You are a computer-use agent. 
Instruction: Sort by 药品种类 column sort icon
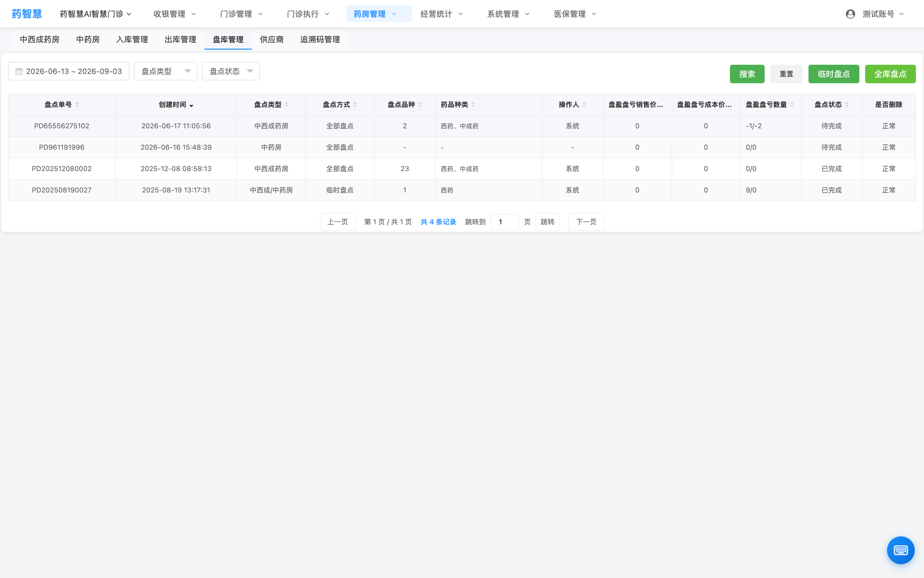click(473, 105)
